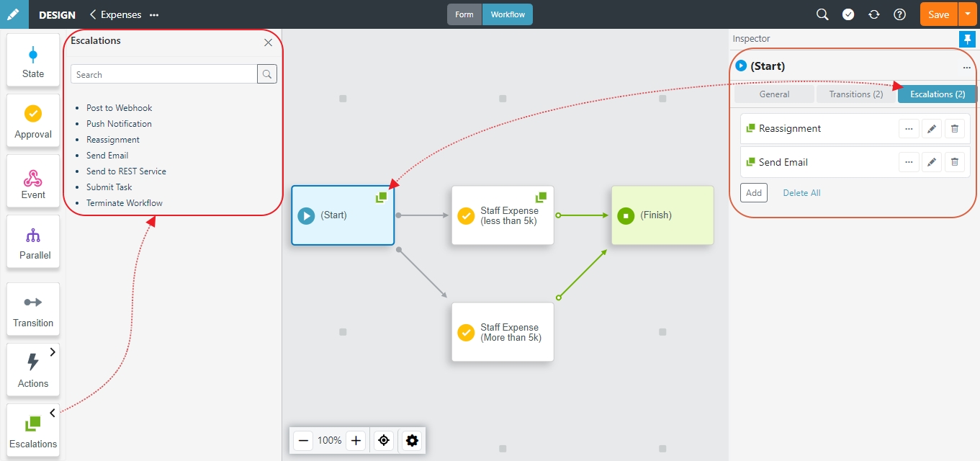980x461 pixels.
Task: Open more options for Send Email escalation
Action: [909, 162]
